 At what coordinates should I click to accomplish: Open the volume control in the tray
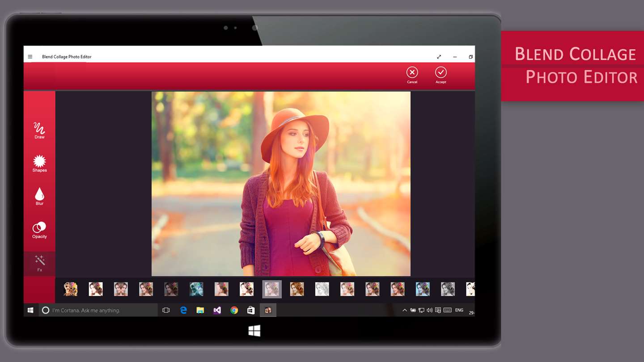click(x=429, y=310)
